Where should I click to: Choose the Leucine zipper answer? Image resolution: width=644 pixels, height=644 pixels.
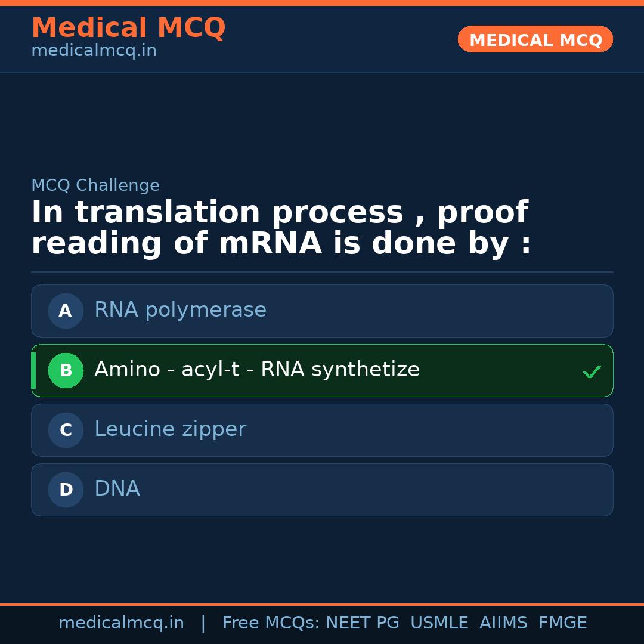170,429
